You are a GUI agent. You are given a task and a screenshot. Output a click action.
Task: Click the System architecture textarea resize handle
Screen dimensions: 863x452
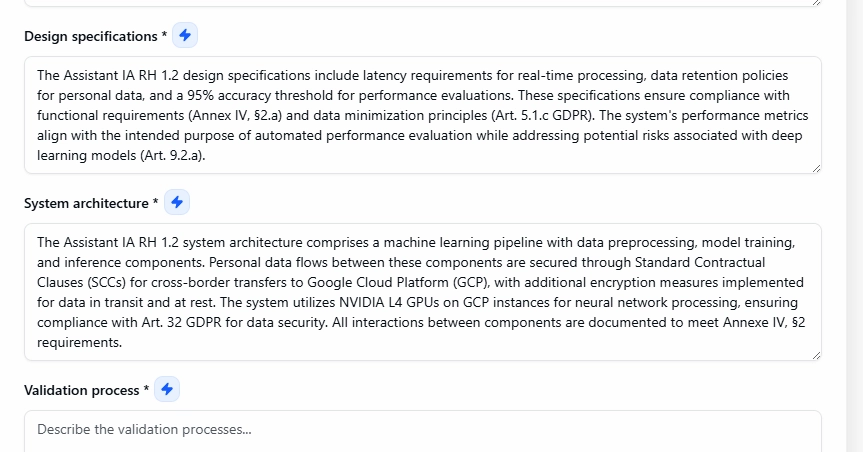[x=816, y=355]
